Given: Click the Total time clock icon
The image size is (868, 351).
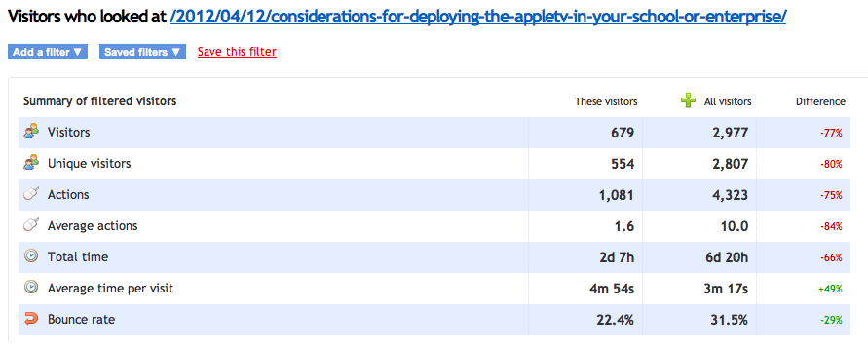Looking at the screenshot, I should pos(31,256).
